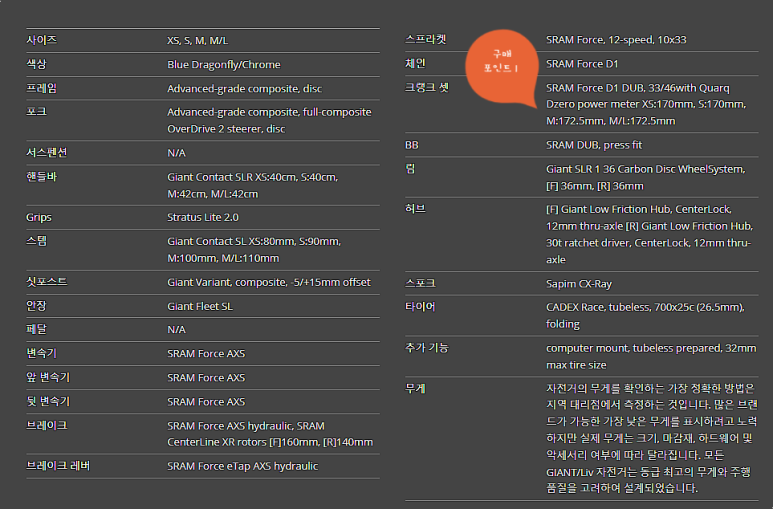
Task: Select the 서스펜션 label
Action: click(x=46, y=152)
